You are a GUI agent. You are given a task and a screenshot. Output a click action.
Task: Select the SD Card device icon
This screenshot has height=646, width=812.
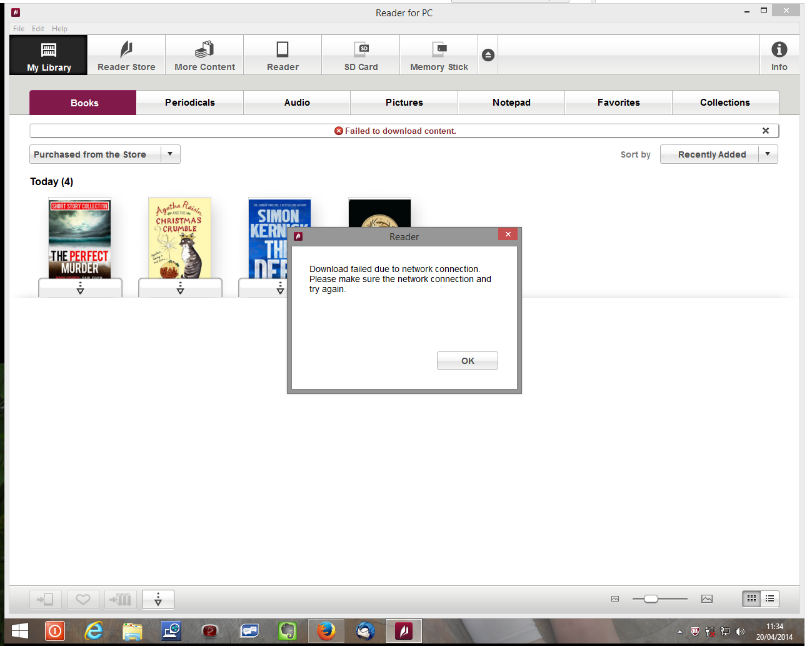click(361, 55)
